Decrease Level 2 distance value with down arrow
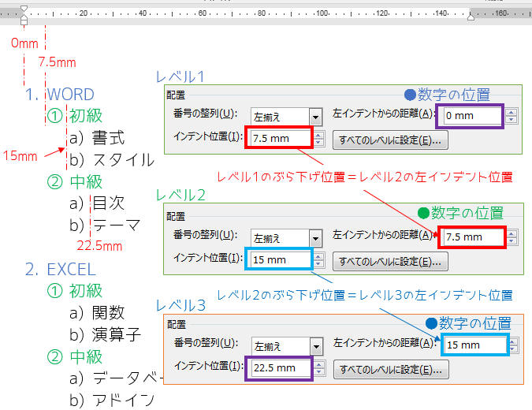This screenshot has height=410, width=532. [x=512, y=240]
